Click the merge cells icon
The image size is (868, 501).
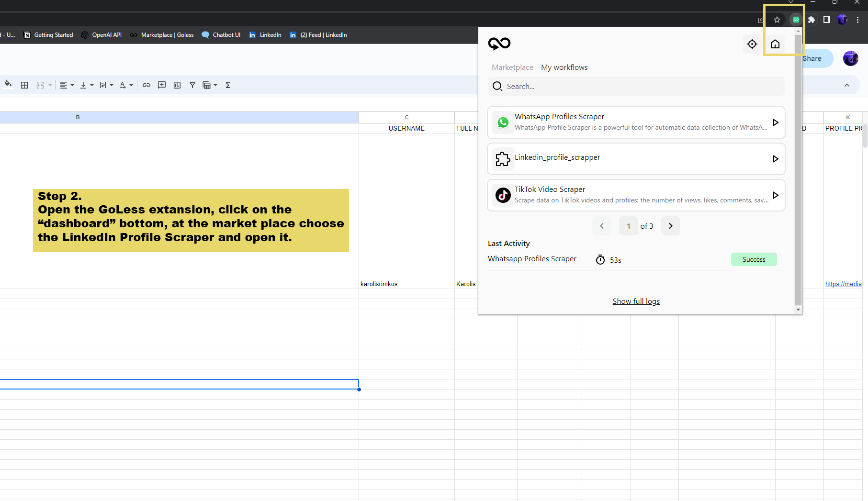pyautogui.click(x=40, y=85)
